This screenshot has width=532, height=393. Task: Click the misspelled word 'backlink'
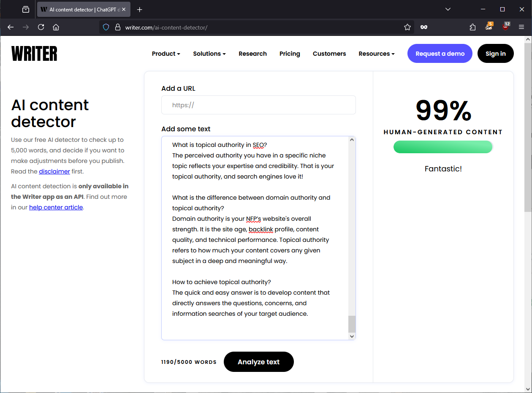[x=261, y=229]
